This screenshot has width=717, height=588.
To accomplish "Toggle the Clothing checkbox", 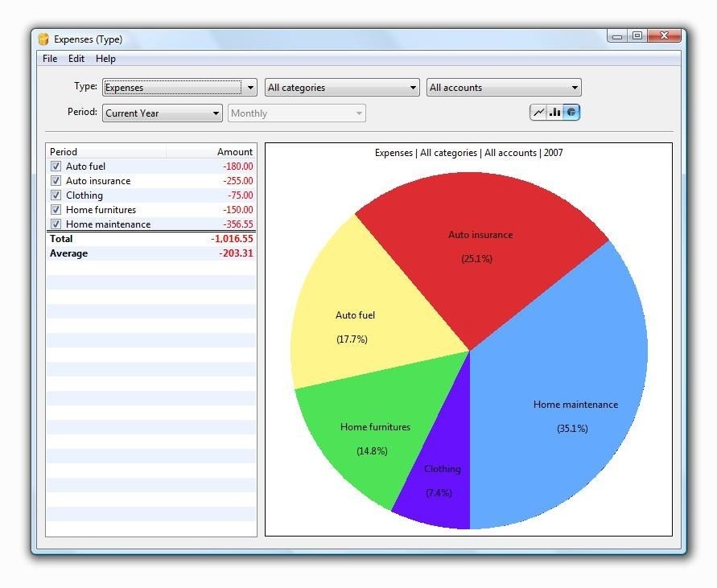I will point(56,195).
